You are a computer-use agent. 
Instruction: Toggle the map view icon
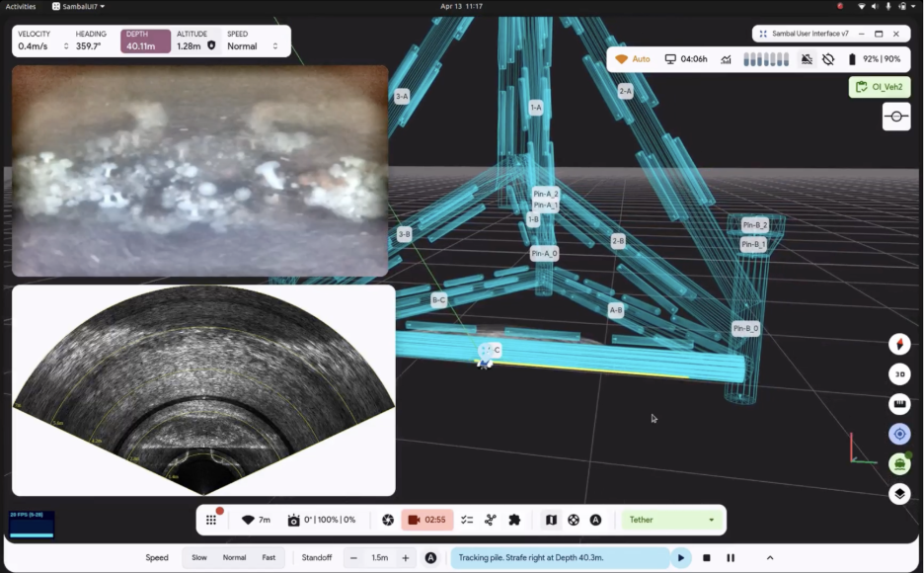551,520
